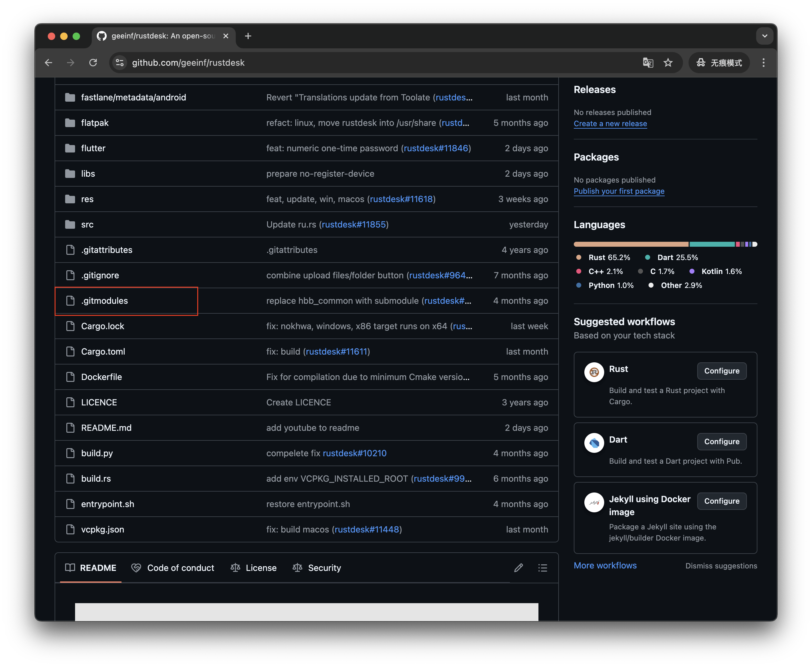Bookmark this page with the star icon
The image size is (812, 667).
click(668, 63)
